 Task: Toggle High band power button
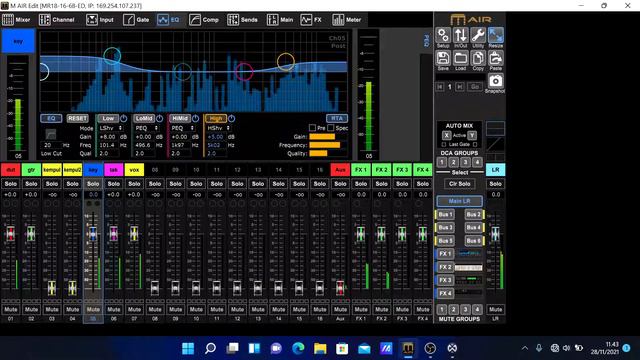click(231, 119)
